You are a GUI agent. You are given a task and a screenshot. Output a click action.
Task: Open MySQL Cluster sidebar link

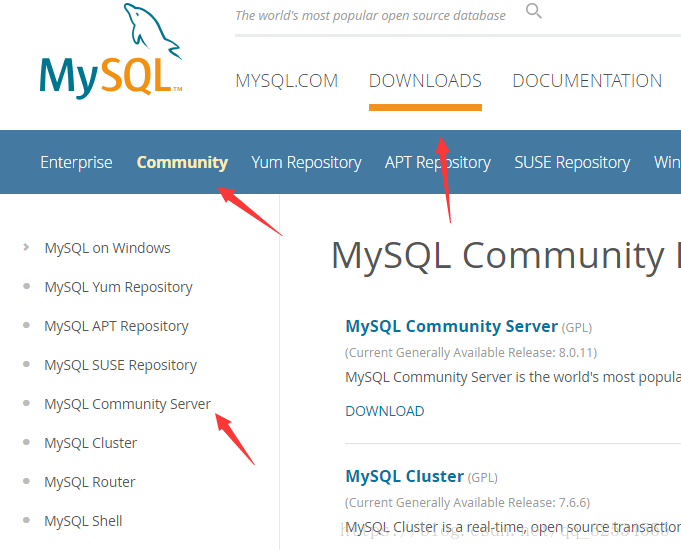pyautogui.click(x=90, y=443)
